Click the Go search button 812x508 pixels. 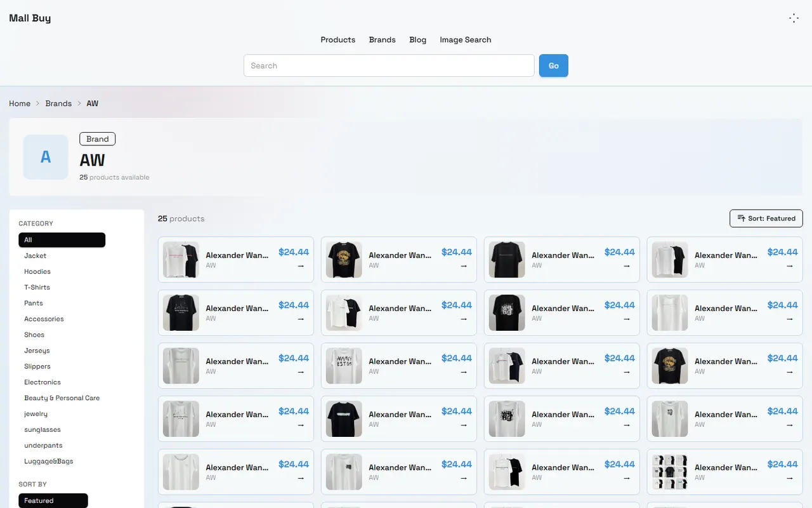pyautogui.click(x=553, y=65)
